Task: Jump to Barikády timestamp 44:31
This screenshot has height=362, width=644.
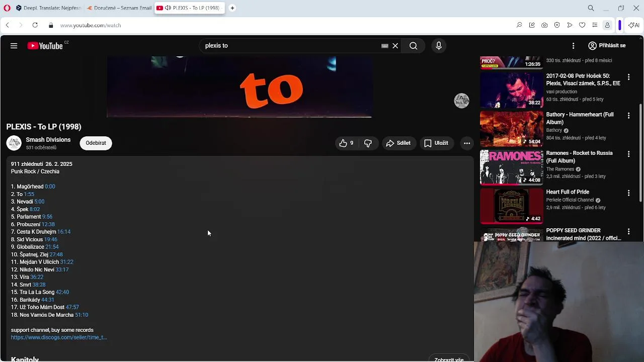Action: (48, 300)
